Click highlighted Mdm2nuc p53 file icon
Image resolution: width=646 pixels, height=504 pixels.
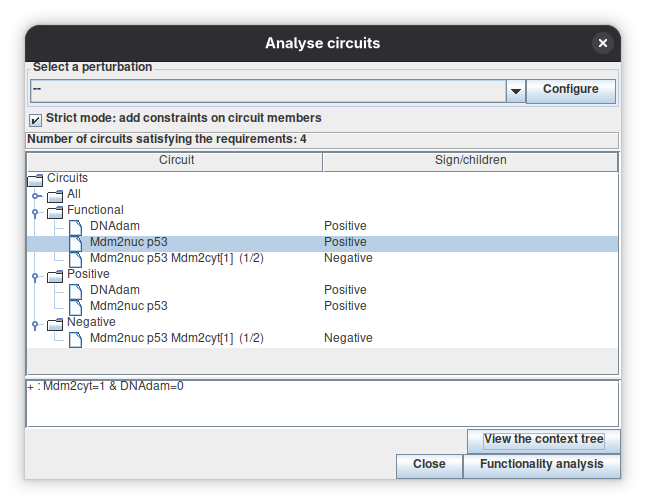(x=75, y=243)
